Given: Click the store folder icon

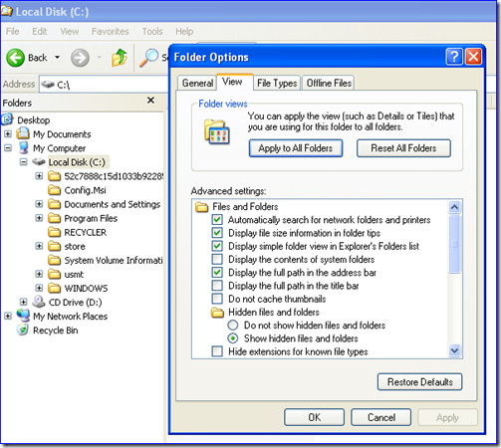Looking at the screenshot, I should (54, 246).
